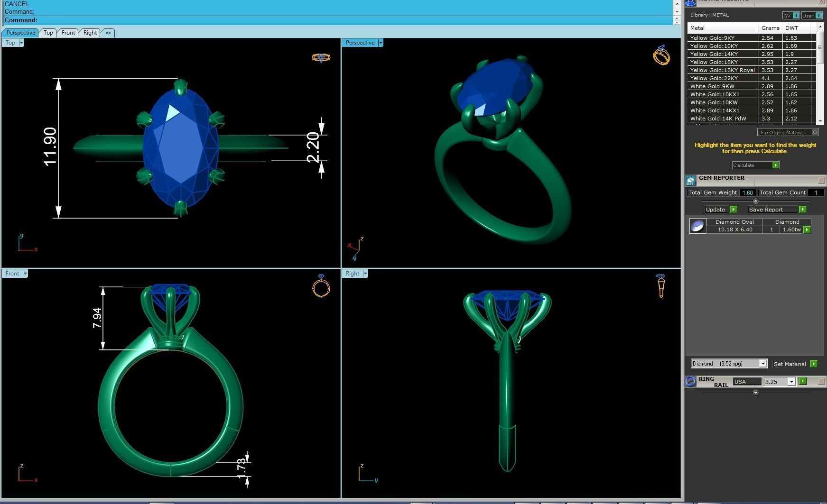This screenshot has height=504, width=827.
Task: Click the Perspective viewport ring orientation icon
Action: pyautogui.click(x=661, y=55)
